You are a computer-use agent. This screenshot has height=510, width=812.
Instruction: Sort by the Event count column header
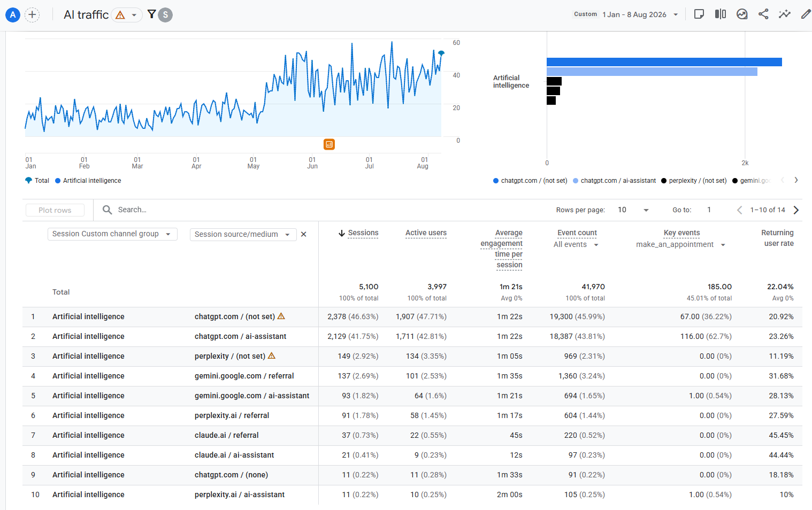click(577, 233)
